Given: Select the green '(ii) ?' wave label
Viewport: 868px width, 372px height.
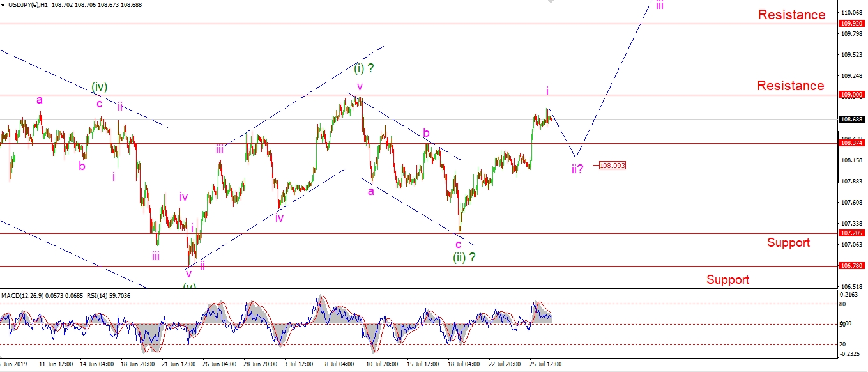Looking at the screenshot, I should [464, 257].
